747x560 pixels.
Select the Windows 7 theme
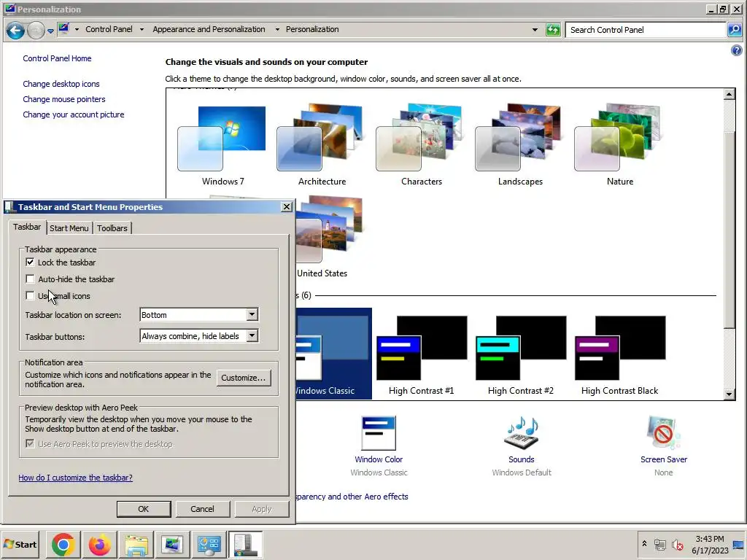(222, 145)
